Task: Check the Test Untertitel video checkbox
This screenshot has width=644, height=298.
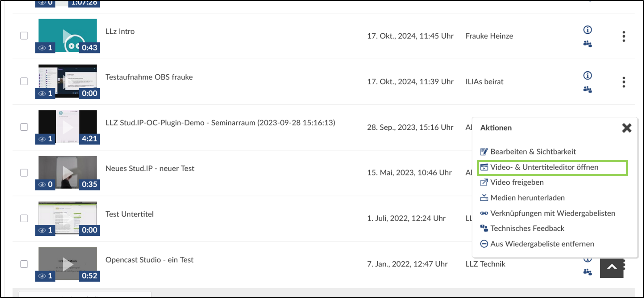Action: 24,218
